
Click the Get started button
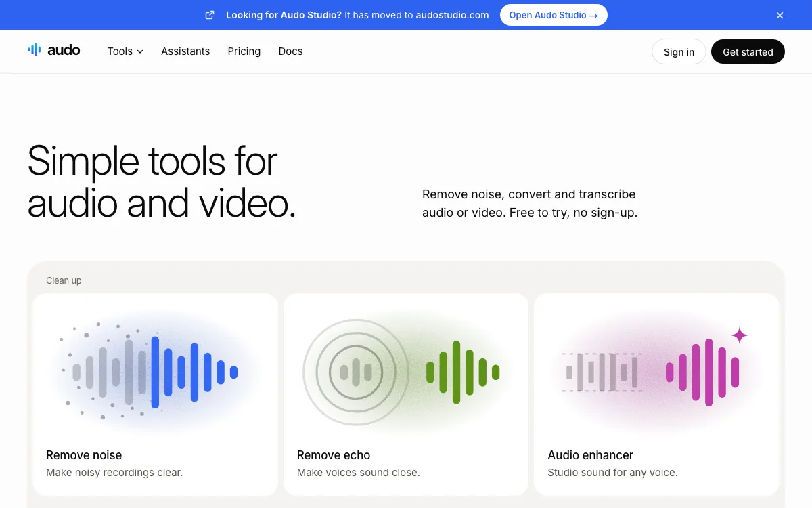(748, 51)
